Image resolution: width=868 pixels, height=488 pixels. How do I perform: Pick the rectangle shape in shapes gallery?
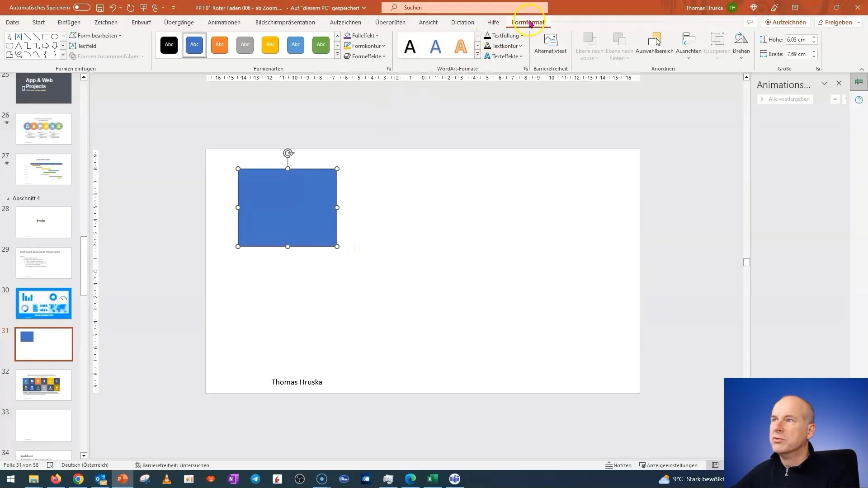(46, 37)
